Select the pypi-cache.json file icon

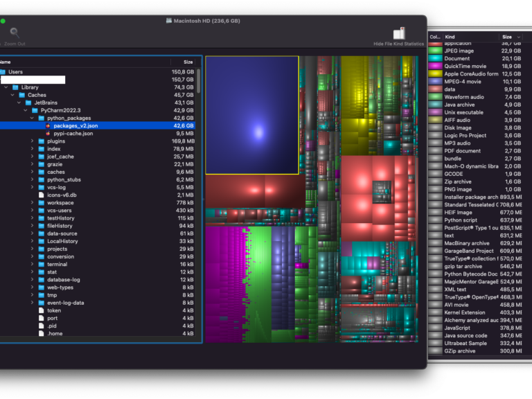click(48, 134)
